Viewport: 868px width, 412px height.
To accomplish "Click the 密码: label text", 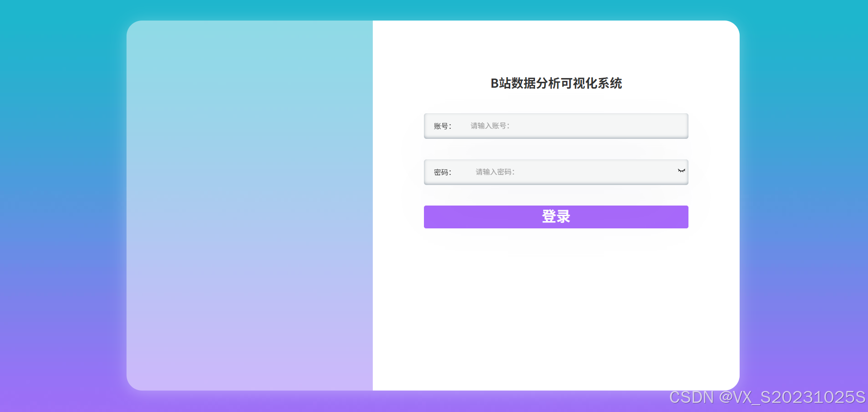I will 443,172.
